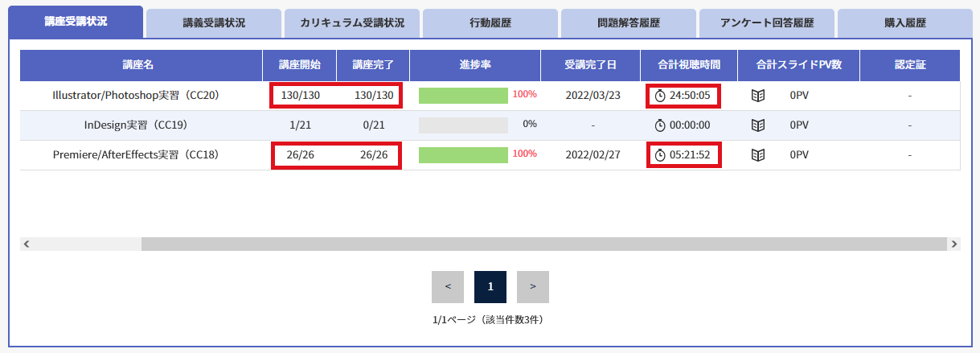Image resolution: width=980 pixels, height=353 pixels.
Task: Click next page button
Action: click(533, 286)
